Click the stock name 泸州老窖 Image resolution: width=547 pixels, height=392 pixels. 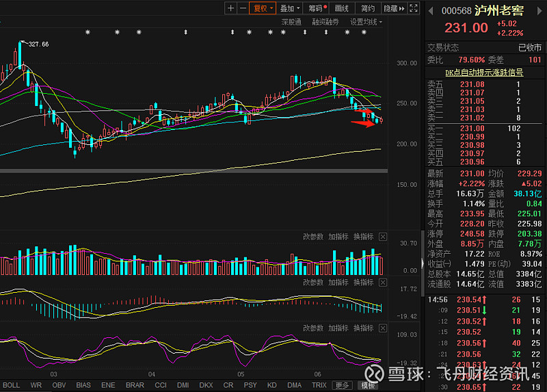(x=499, y=11)
